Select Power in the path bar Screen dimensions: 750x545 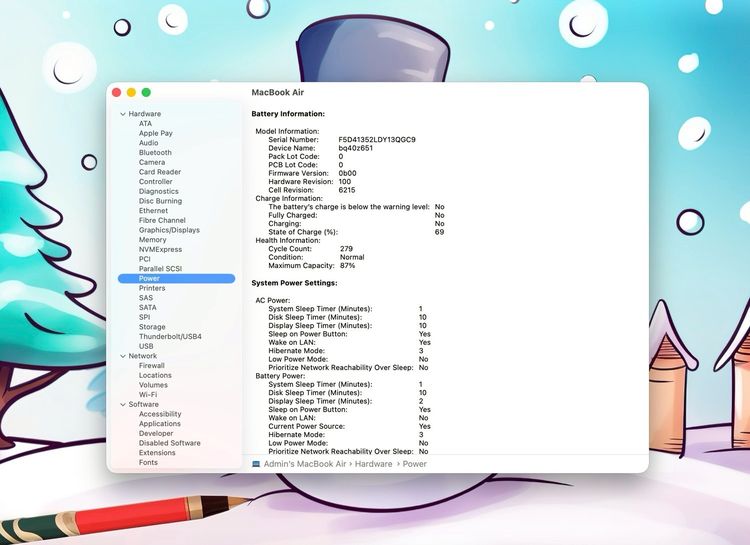(x=414, y=464)
